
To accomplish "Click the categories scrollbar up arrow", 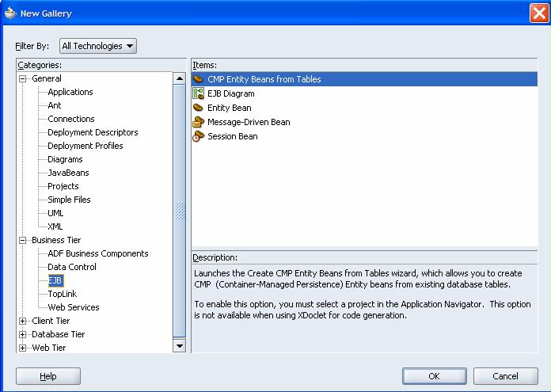I will click(x=180, y=78).
